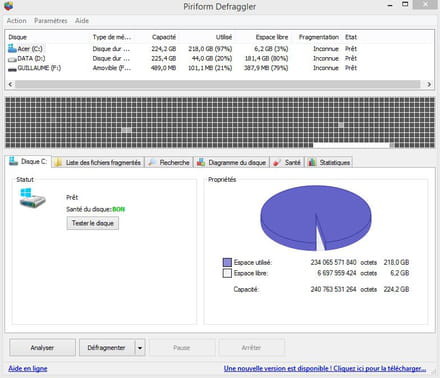The height and width of the screenshot is (378, 440).
Task: Click the drive list horizontal scrollbar
Action: pyautogui.click(x=217, y=84)
